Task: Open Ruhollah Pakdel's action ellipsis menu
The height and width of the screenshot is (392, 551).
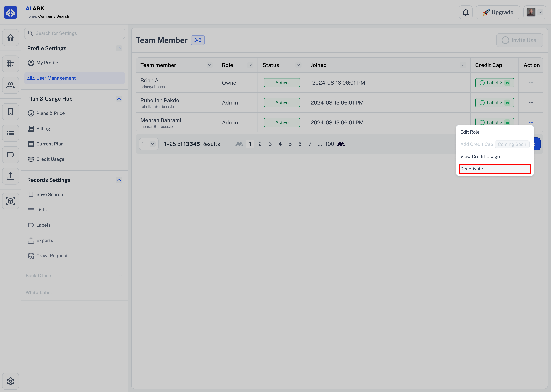Action: 531,103
